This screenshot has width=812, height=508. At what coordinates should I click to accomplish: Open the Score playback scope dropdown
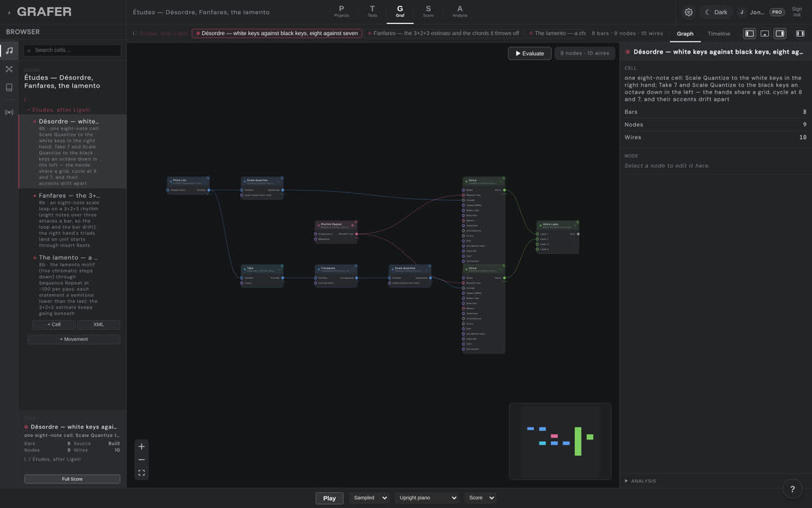click(480, 498)
